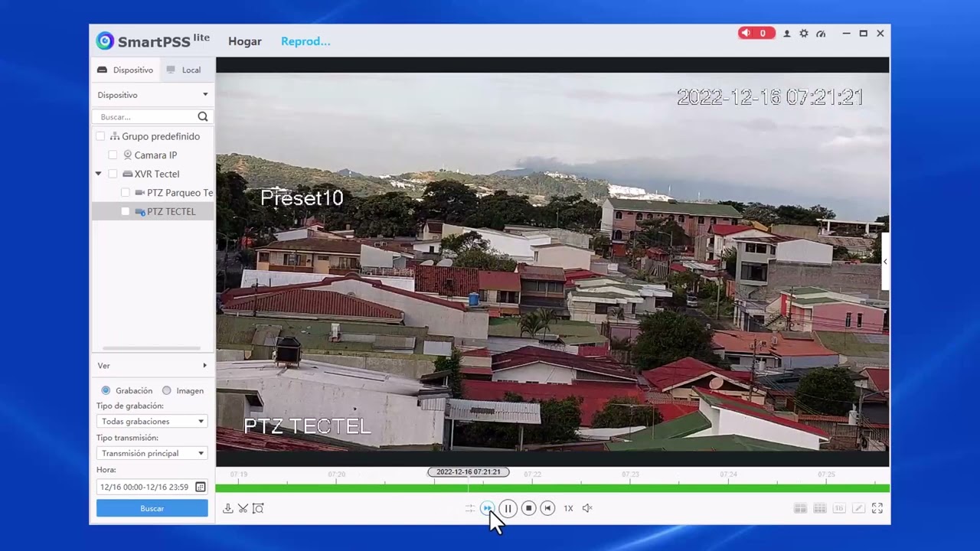Click the green recording timeline bar
Viewport: 980px width, 551px height.
[552, 488]
